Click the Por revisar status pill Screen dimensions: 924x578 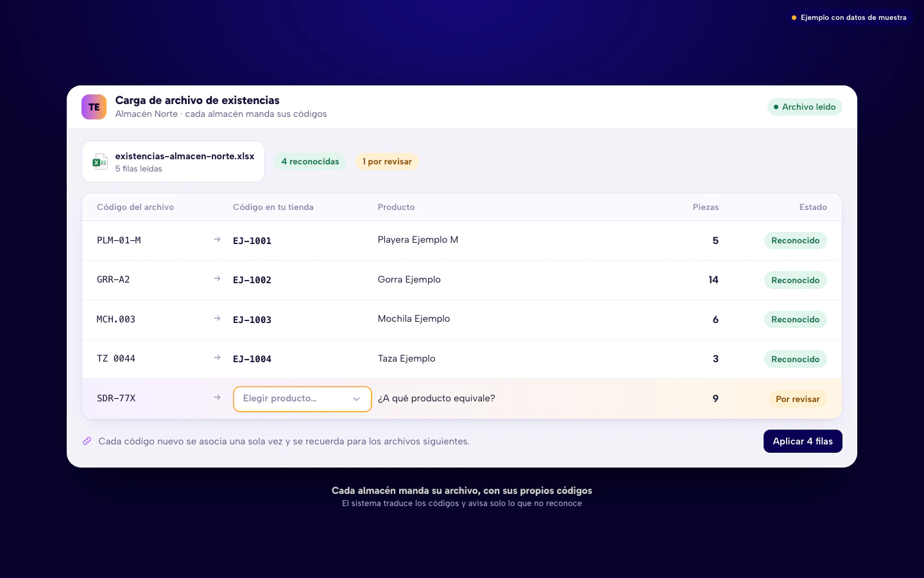pos(798,399)
